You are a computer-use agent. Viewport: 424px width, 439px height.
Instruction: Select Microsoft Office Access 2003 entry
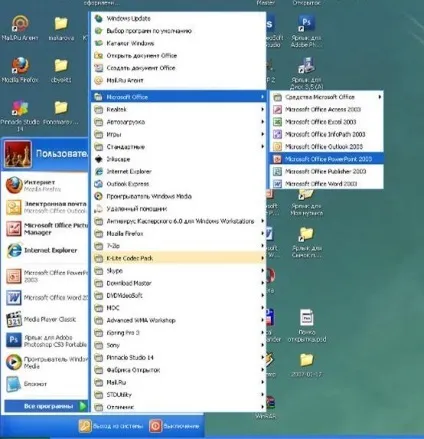[x=326, y=109]
